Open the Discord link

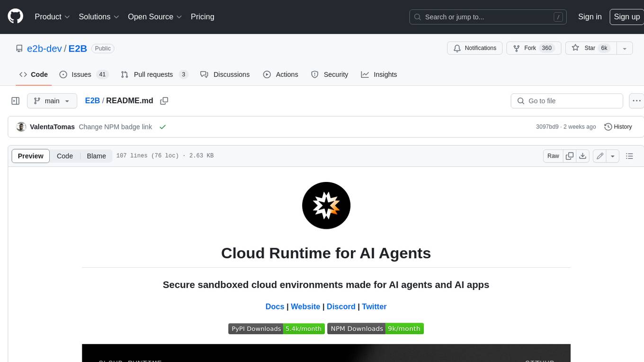341,307
